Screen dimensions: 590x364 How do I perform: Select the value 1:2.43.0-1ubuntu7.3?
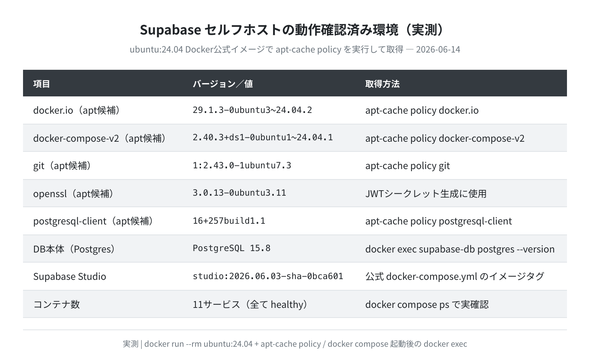click(x=242, y=165)
